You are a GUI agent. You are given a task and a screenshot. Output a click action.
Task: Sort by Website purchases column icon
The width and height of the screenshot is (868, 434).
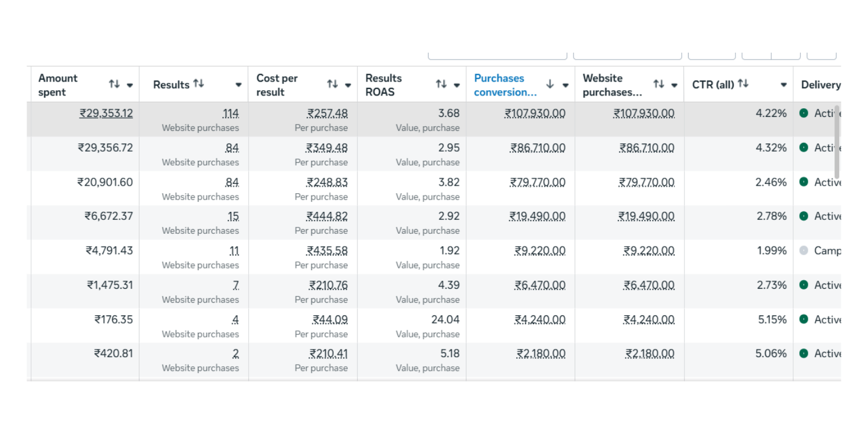click(659, 84)
